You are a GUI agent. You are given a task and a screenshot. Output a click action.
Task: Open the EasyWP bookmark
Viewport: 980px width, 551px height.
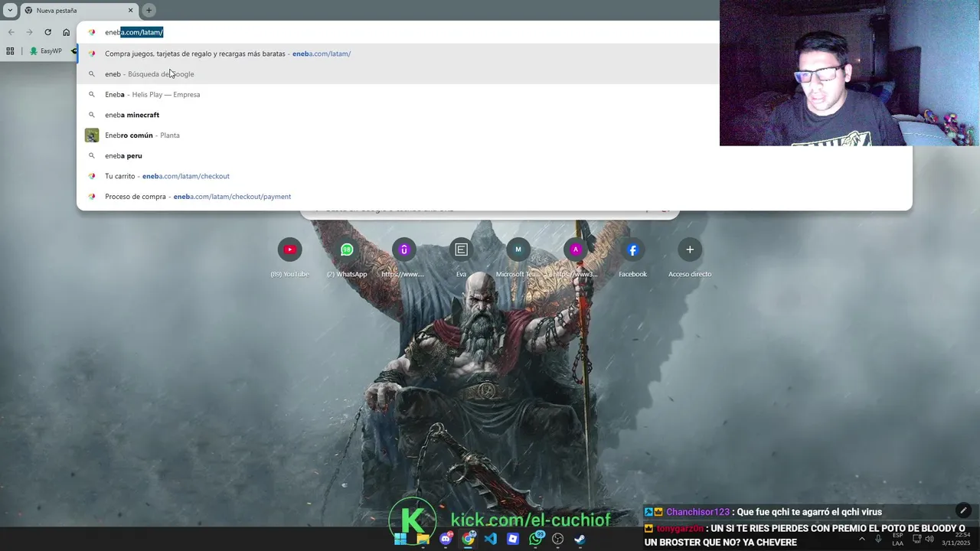(x=46, y=51)
